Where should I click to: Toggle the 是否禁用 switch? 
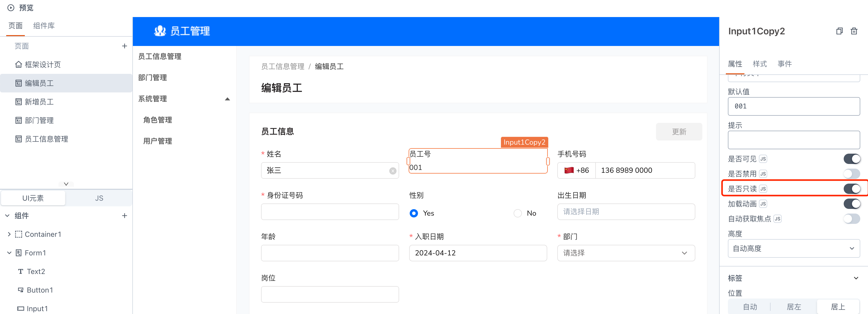tap(851, 174)
